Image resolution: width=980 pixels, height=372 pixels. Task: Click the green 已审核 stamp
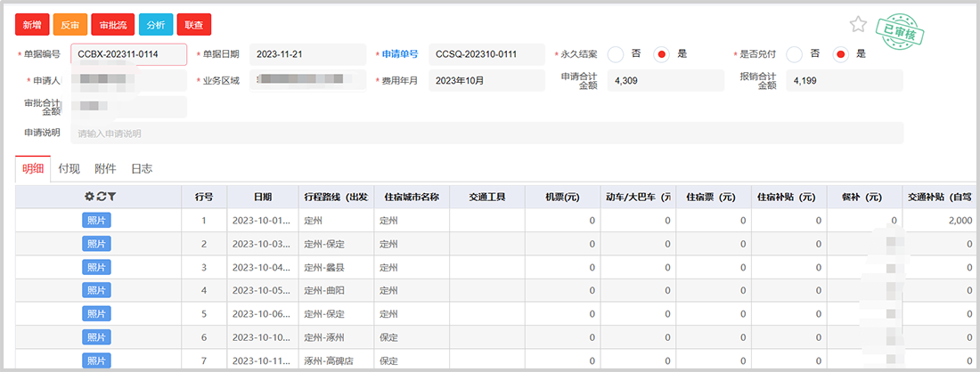pos(900,32)
